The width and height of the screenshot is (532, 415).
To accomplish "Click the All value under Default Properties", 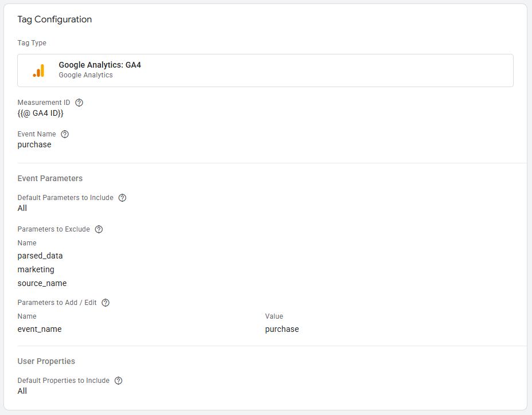I will point(22,391).
